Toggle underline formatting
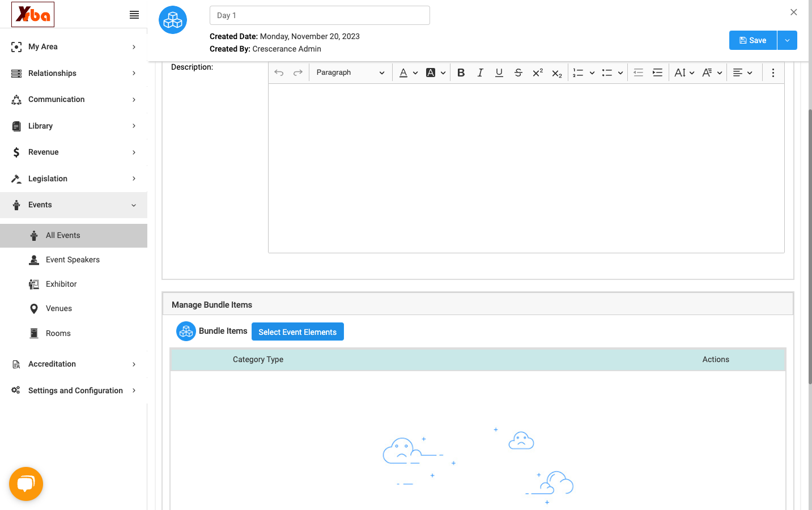The height and width of the screenshot is (510, 812). 499,73
